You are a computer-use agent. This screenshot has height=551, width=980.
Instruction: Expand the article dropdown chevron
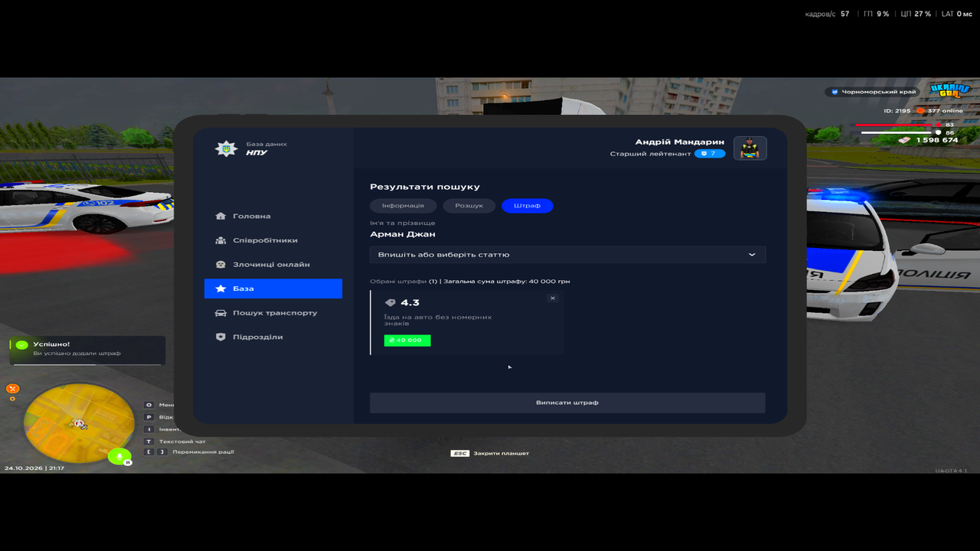[x=752, y=255]
